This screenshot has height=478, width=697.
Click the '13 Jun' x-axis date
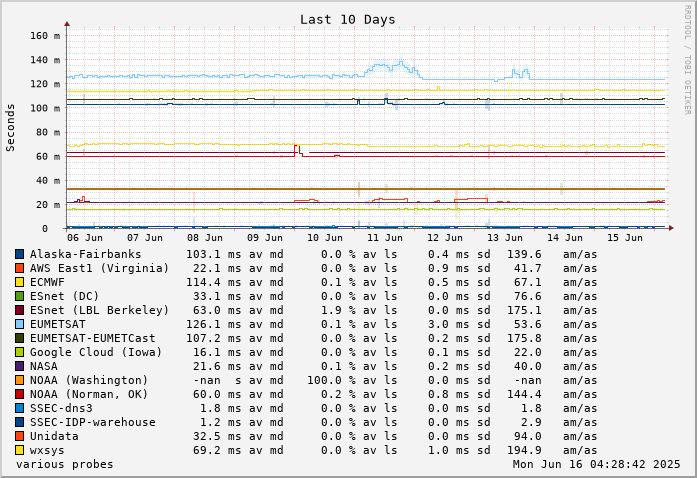coord(505,238)
